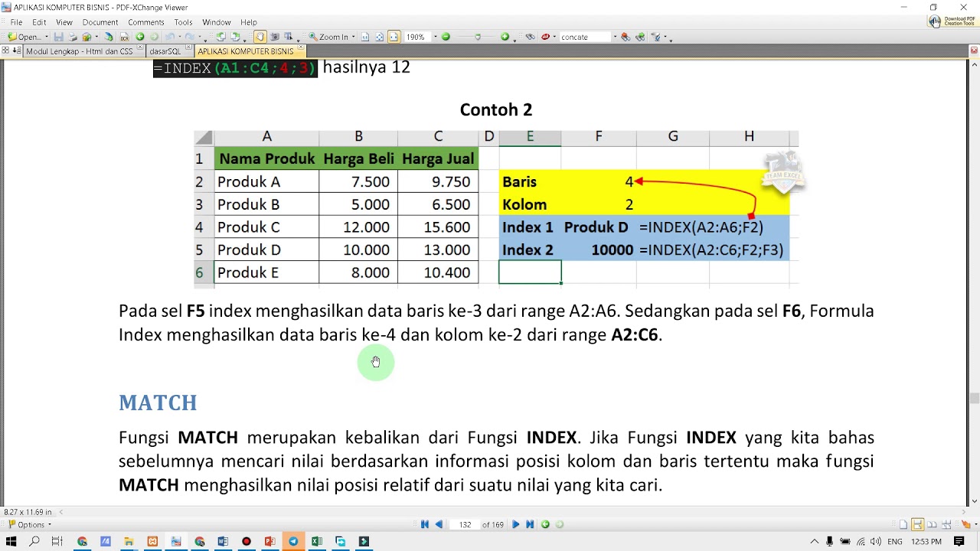Set Fit Page view icon
The width and height of the screenshot is (980, 551).
(379, 37)
